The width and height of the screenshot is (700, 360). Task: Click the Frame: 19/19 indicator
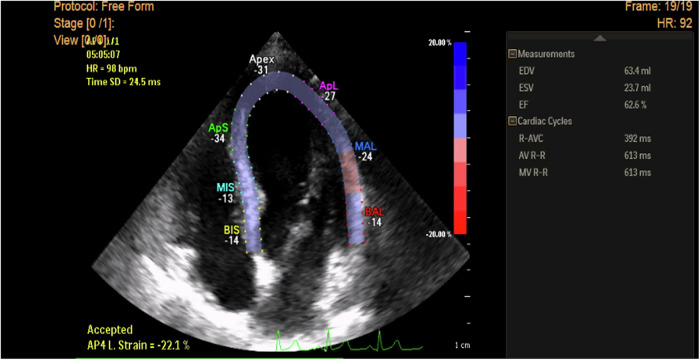click(x=659, y=6)
